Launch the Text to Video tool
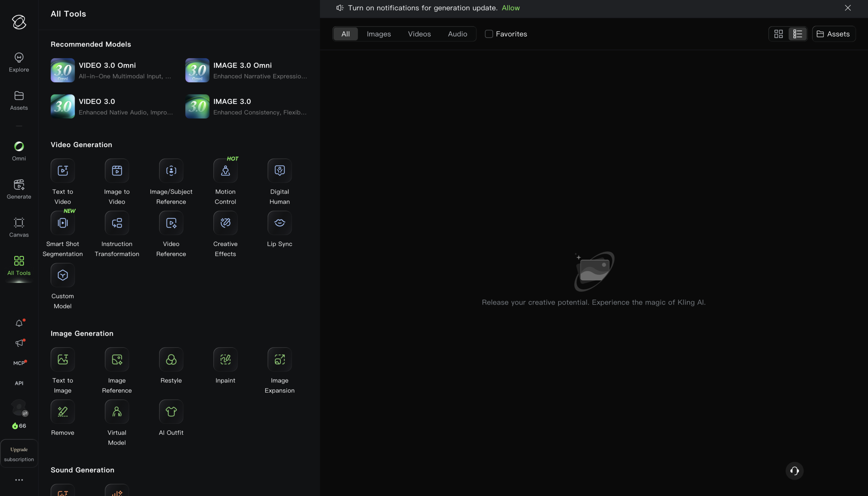Screen dimensions: 868x496 [63, 182]
